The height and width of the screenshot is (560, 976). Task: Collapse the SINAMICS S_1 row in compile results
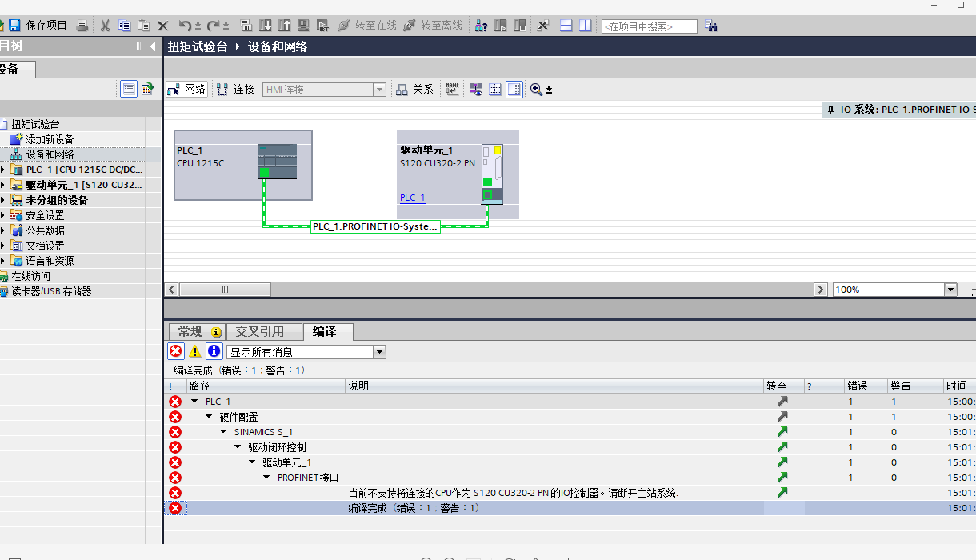point(223,432)
